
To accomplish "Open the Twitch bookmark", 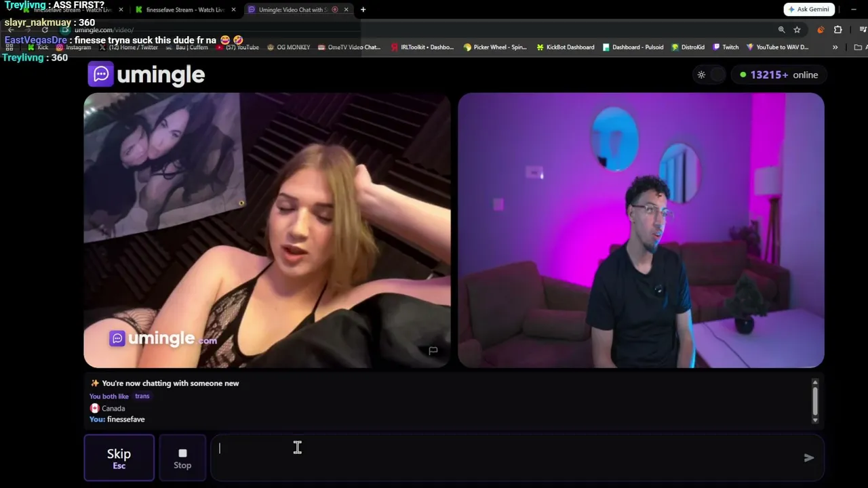I will [x=726, y=47].
